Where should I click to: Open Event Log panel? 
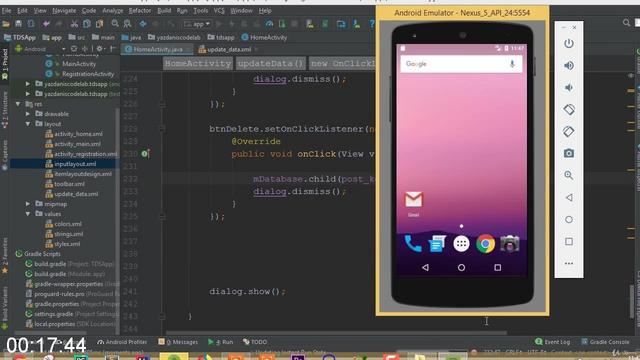(x=552, y=342)
